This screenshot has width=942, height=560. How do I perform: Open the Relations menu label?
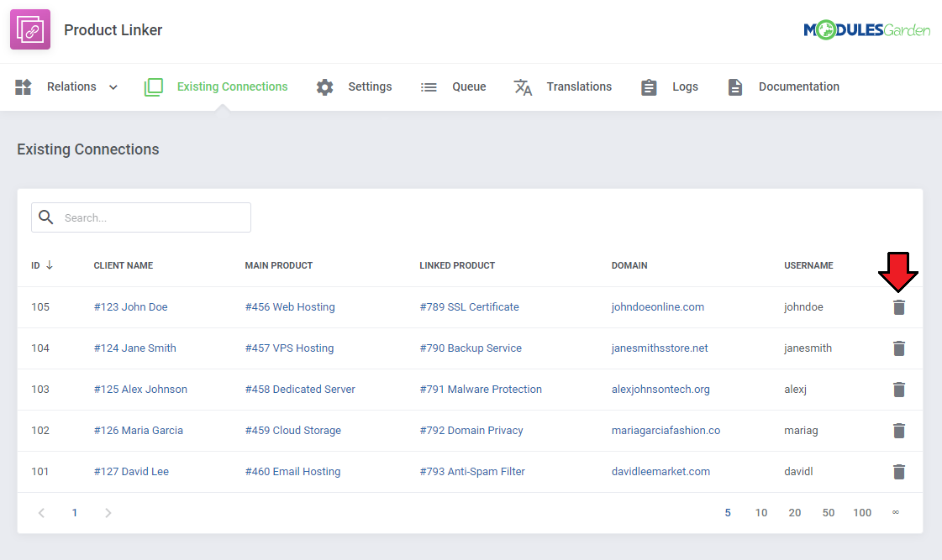click(71, 86)
